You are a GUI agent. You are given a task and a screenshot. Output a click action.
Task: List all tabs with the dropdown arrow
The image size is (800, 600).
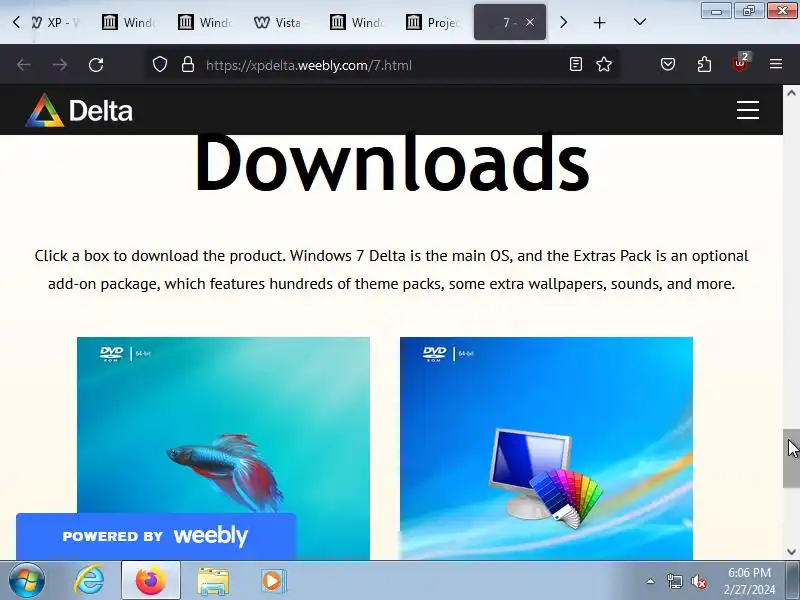coord(640,22)
